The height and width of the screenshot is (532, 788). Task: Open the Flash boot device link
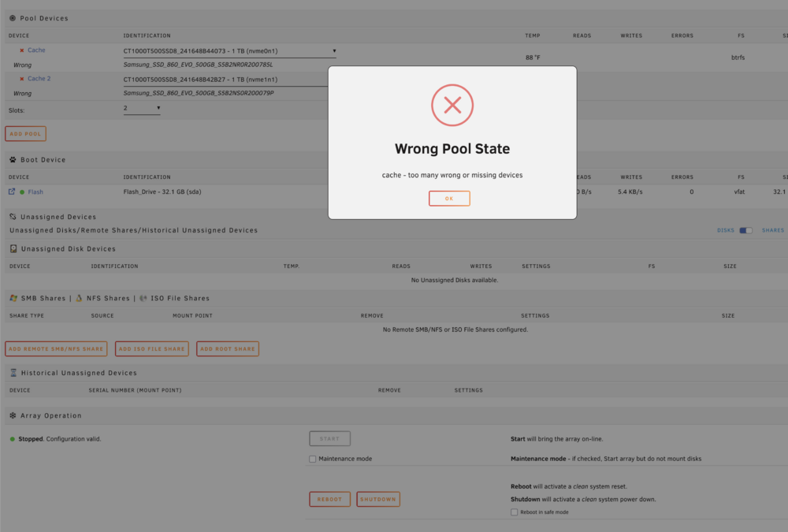(35, 192)
